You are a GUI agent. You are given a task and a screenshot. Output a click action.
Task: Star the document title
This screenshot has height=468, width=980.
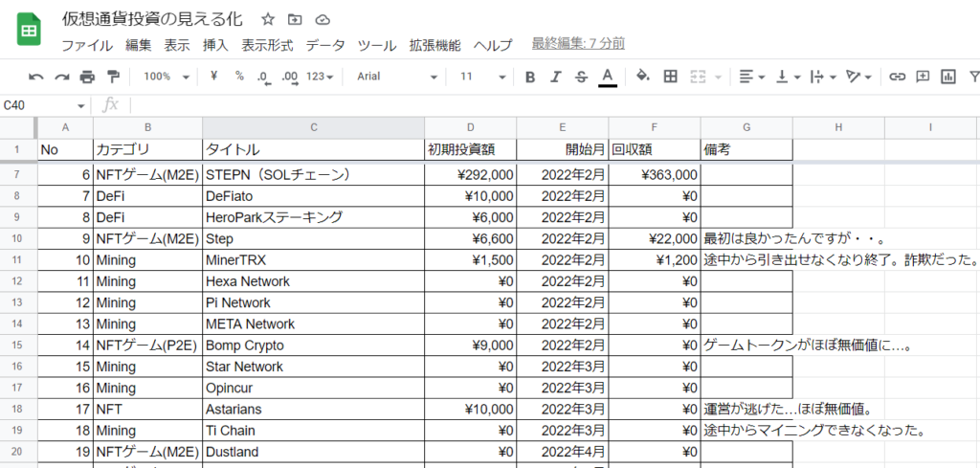[268, 20]
